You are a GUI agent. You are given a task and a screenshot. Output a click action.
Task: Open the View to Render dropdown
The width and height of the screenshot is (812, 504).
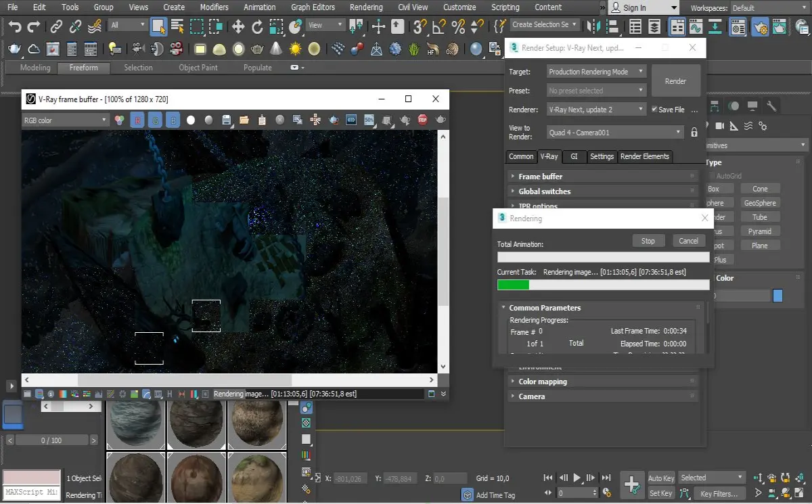click(x=615, y=133)
